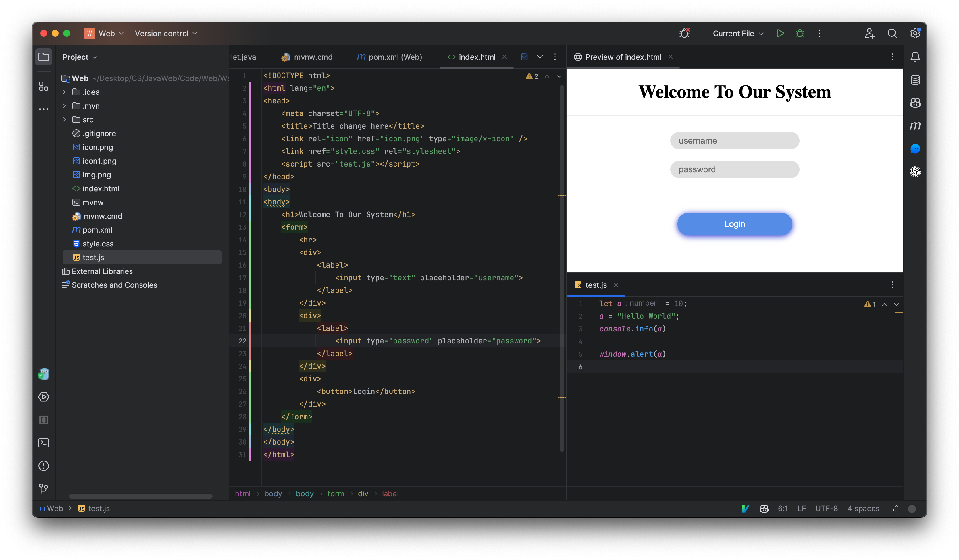Open the Web project dropdown
This screenshot has height=560, width=959.
tap(105, 34)
